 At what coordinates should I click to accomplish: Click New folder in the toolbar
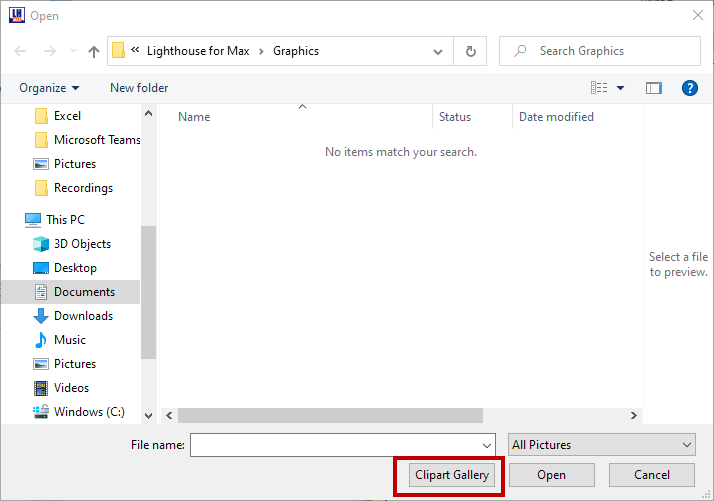139,88
